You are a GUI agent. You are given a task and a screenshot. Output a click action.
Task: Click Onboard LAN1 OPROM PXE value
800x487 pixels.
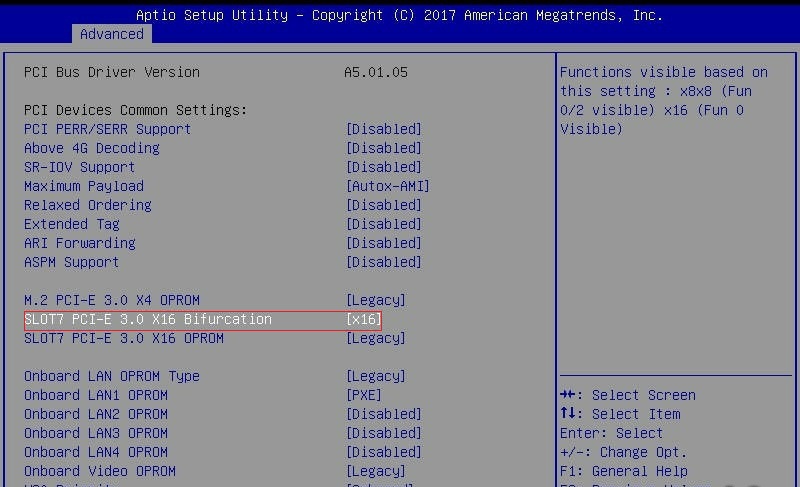click(363, 395)
